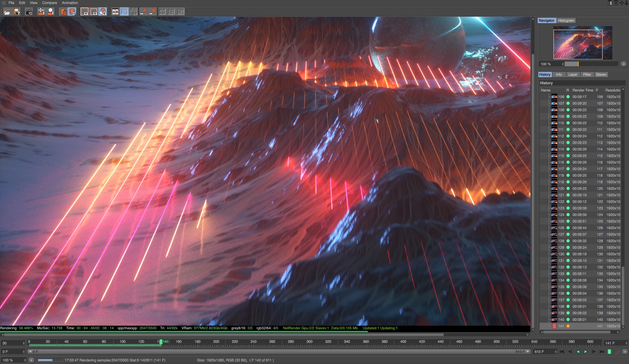
Task: Jump to the last frame button
Action: click(601, 352)
